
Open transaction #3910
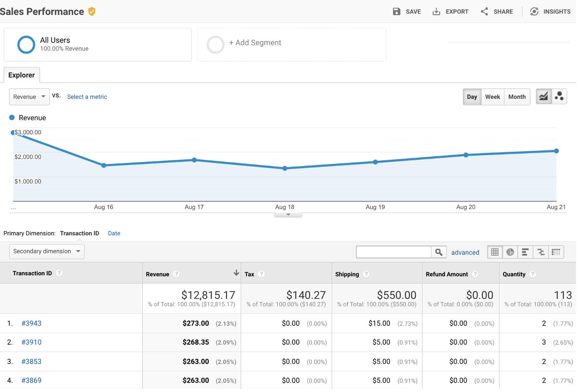pyautogui.click(x=32, y=342)
